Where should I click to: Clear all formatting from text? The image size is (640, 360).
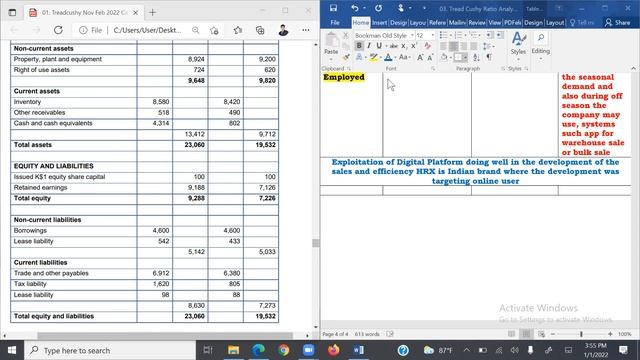pos(427,46)
